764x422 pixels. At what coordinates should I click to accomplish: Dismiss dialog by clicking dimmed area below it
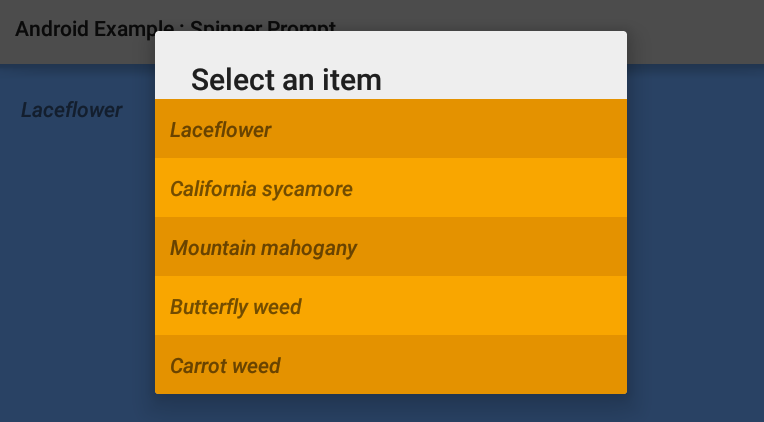391,408
